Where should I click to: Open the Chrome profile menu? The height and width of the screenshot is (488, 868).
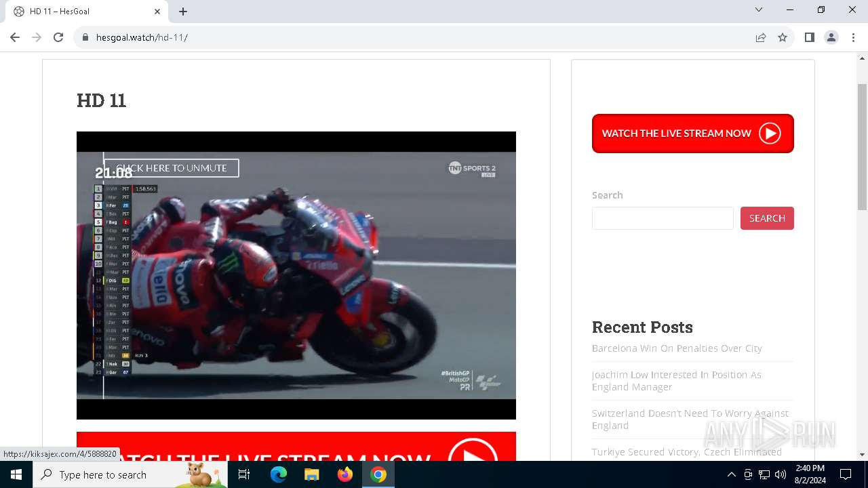click(831, 37)
